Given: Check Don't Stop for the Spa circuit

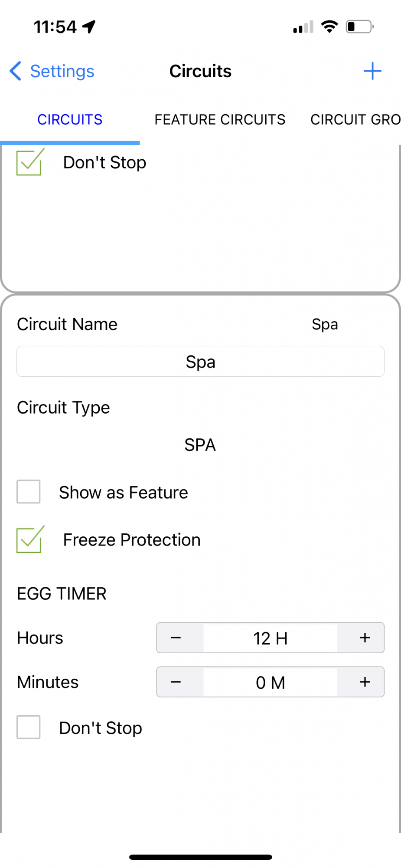Looking at the screenshot, I should pos(29,727).
